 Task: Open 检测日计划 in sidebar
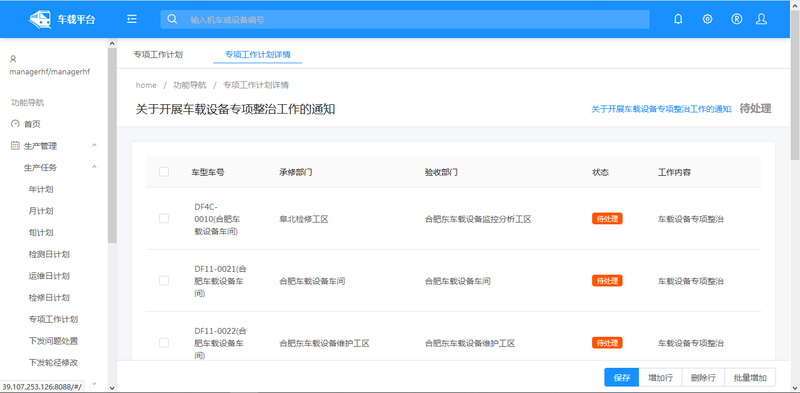tap(49, 254)
